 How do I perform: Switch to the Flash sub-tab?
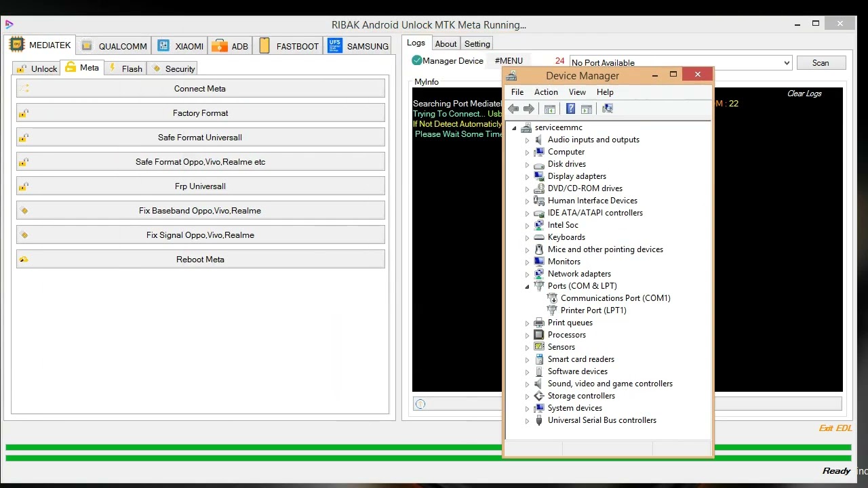[x=126, y=68]
